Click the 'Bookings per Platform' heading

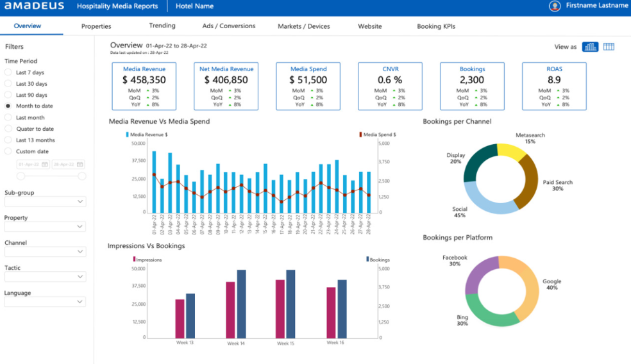click(x=458, y=237)
